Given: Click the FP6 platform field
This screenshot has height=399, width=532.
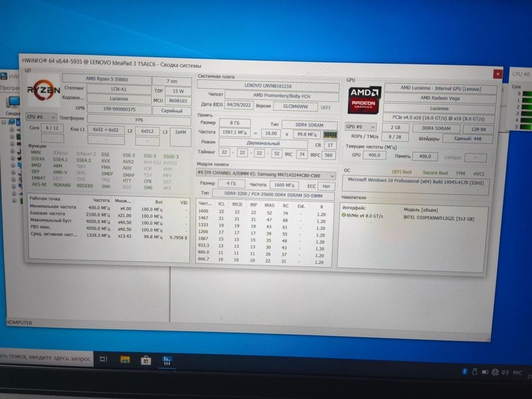Looking at the screenshot, I should [139, 120].
